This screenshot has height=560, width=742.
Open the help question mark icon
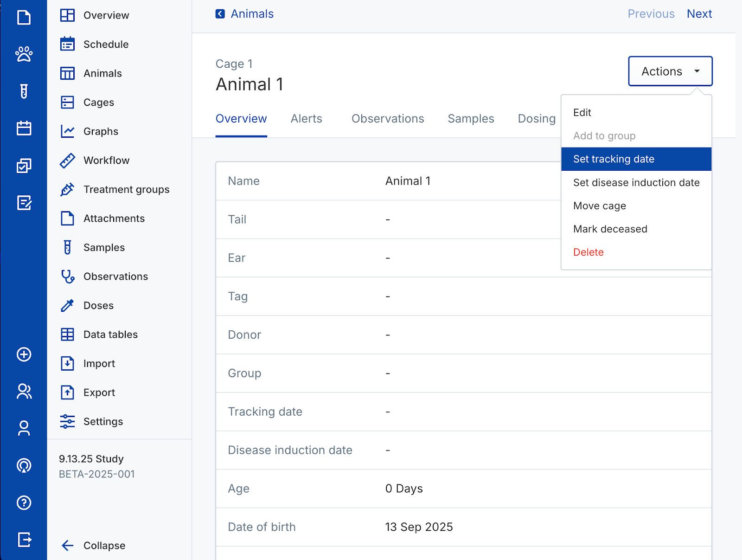(x=24, y=502)
